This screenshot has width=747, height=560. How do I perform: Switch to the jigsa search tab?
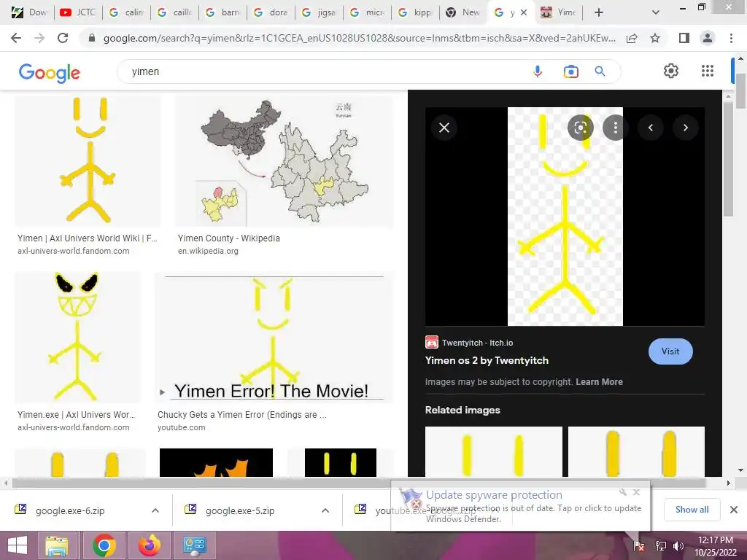click(x=319, y=13)
